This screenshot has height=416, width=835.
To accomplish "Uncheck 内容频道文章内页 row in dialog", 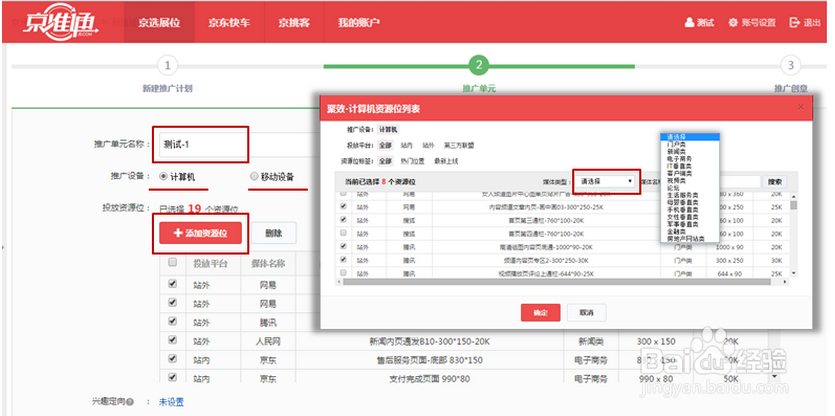I will [343, 206].
